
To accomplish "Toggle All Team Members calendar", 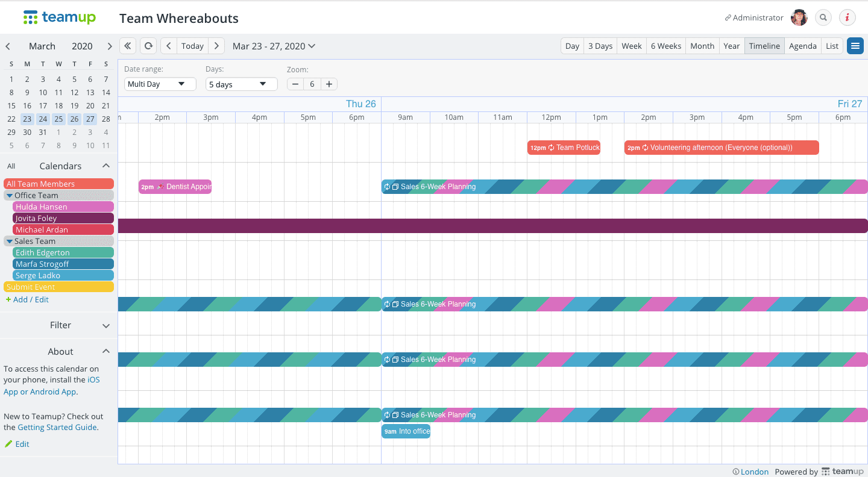I will 58,184.
